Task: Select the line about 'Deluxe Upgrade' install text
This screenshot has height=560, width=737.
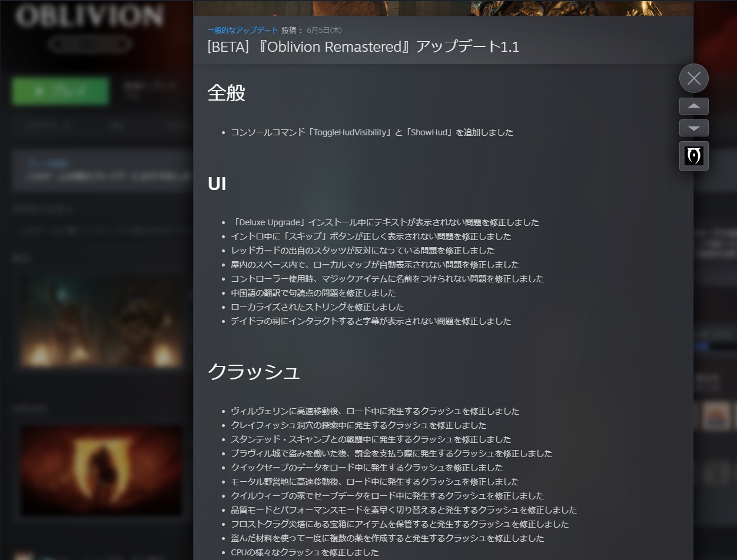Action: 385,222
